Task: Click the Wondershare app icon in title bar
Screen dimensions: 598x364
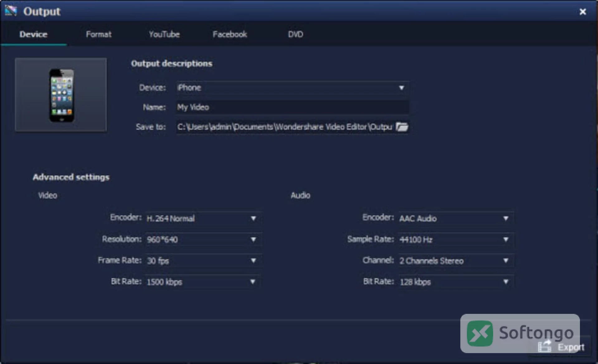Action: [11, 11]
